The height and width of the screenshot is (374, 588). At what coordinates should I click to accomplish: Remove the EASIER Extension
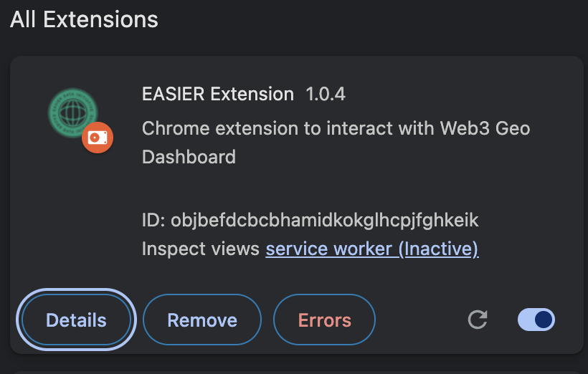click(x=202, y=320)
